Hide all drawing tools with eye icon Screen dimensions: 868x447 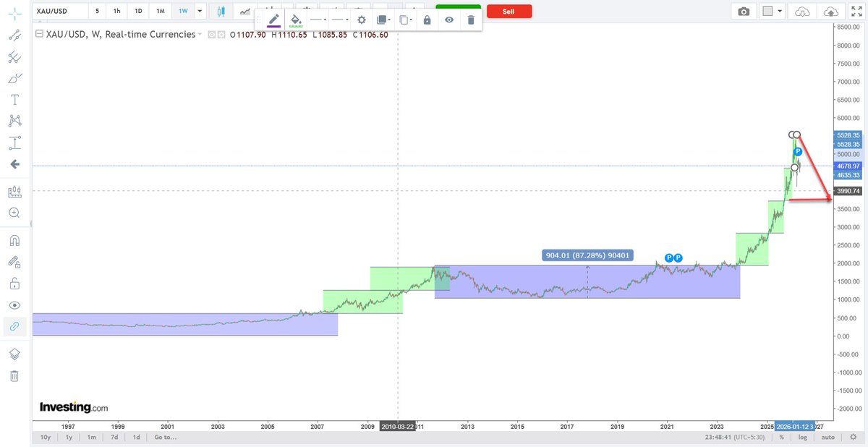[x=14, y=305]
